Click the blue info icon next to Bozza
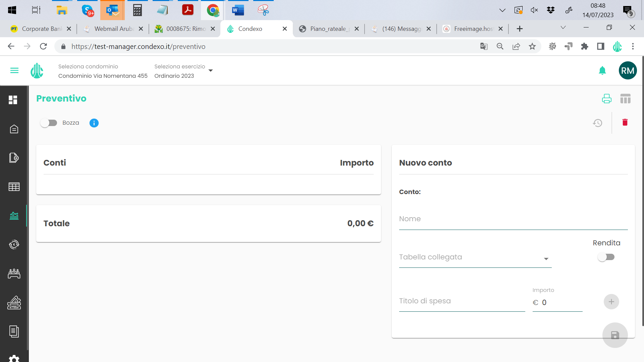Image resolution: width=644 pixels, height=362 pixels. pos(94,123)
